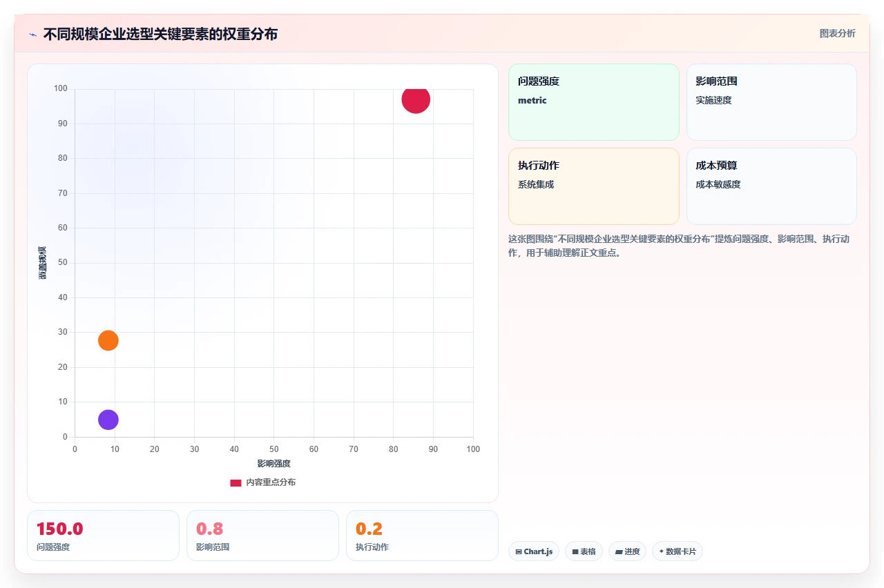Click the 数据卡片 sparkle icon
The height and width of the screenshot is (588, 884).
click(x=661, y=552)
